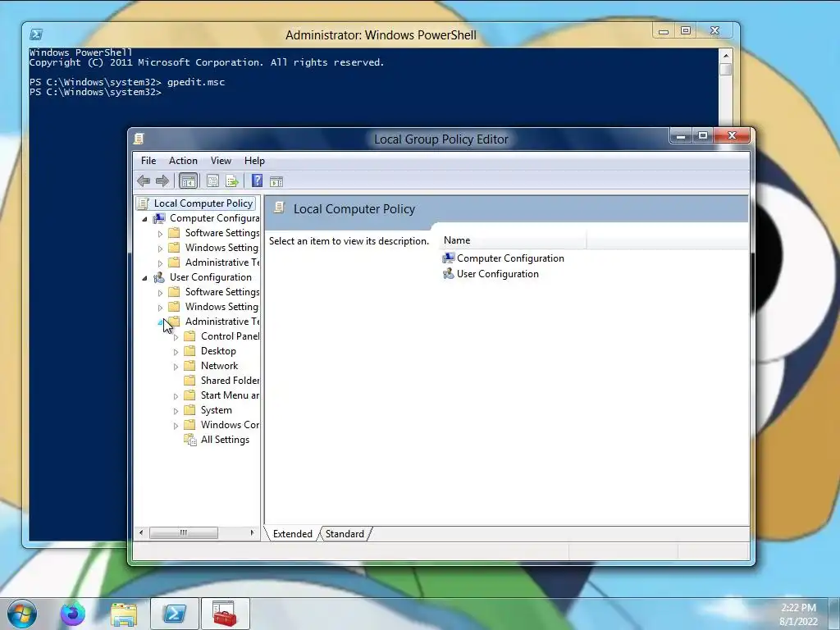Click the PowerShell window title bar icon
This screenshot has width=840, height=630.
pos(36,34)
